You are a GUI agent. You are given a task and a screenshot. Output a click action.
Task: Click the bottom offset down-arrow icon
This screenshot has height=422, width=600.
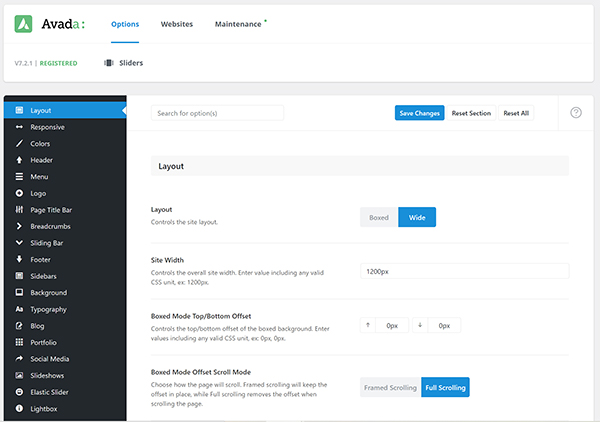[420, 325]
